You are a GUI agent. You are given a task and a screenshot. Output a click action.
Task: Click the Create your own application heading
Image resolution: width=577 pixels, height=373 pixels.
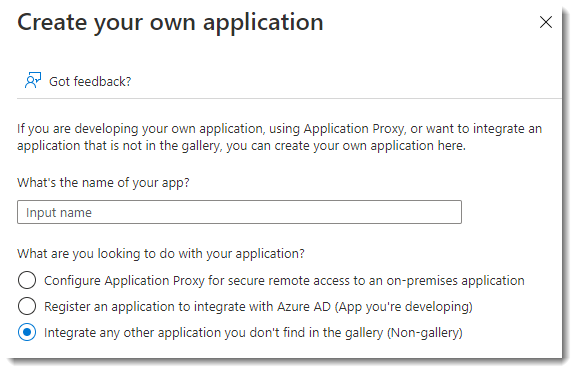pos(170,23)
